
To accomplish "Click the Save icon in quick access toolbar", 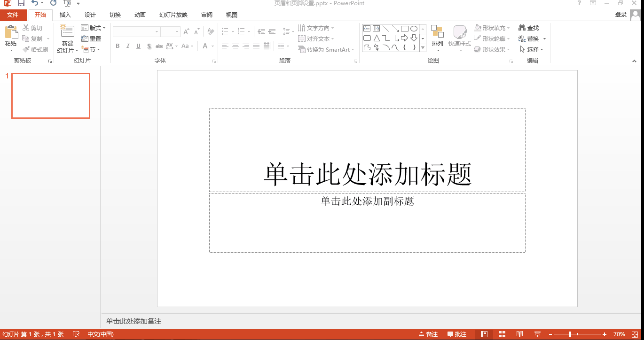I will click(21, 3).
